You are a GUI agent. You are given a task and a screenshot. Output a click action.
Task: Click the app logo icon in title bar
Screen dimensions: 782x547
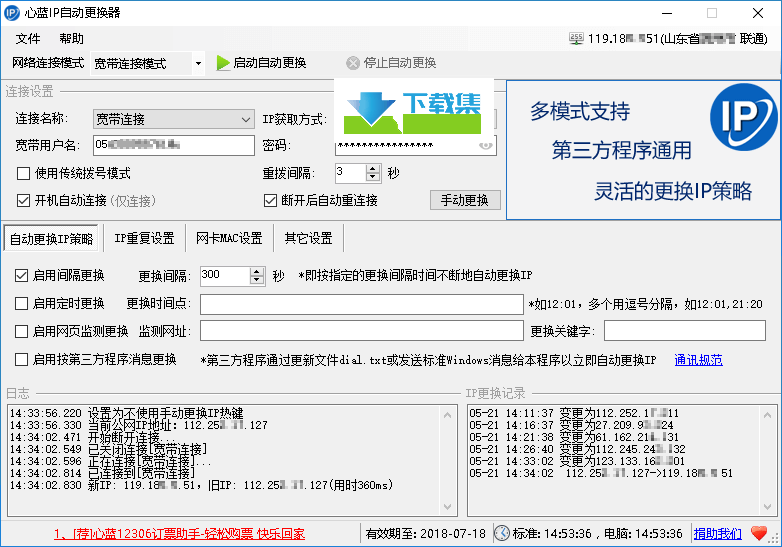click(11, 12)
